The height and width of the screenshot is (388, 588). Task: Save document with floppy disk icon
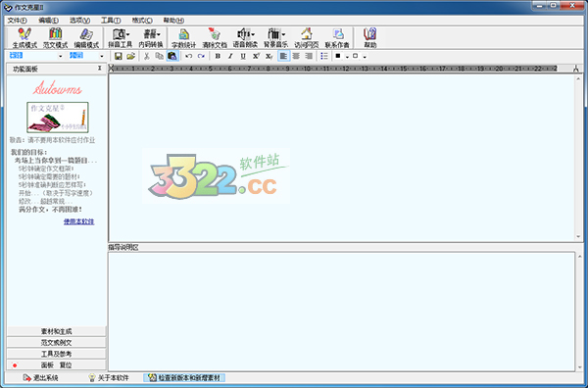coord(119,56)
